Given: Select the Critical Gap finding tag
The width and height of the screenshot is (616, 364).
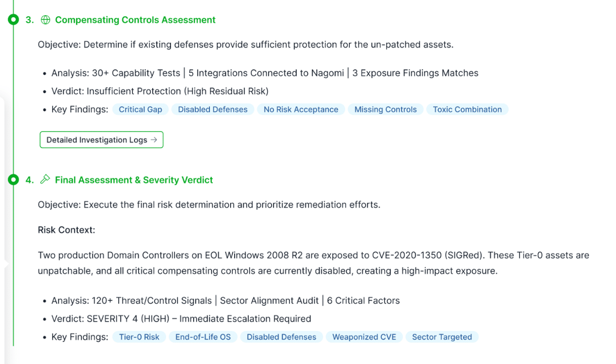Looking at the screenshot, I should point(141,109).
